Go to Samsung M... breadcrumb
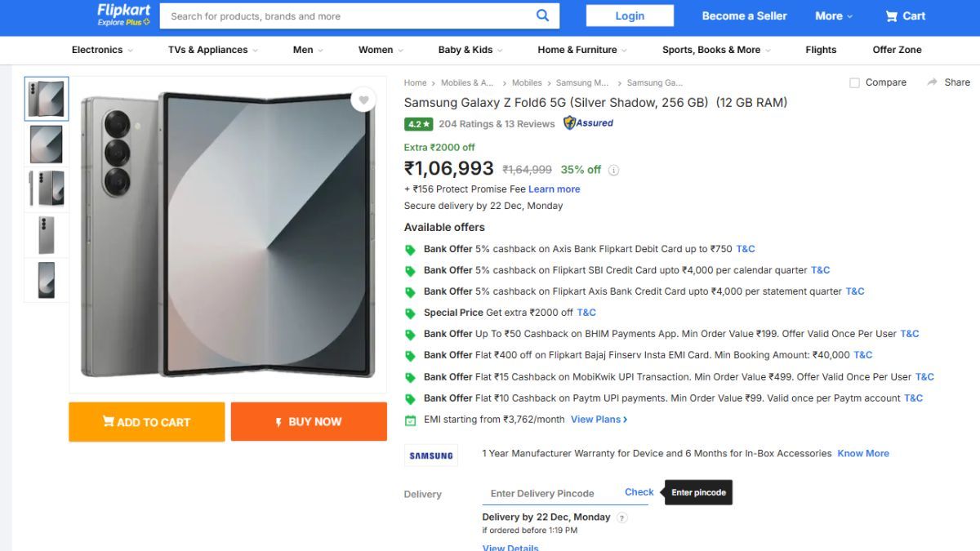The image size is (980, 551). (582, 82)
